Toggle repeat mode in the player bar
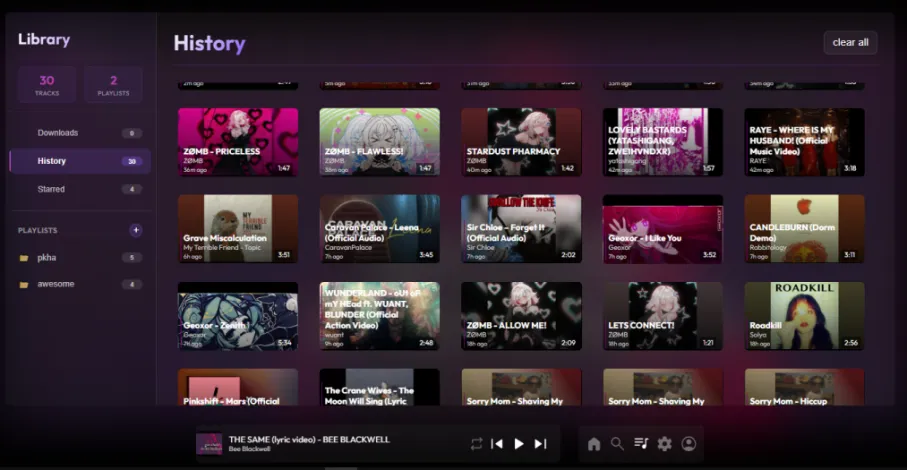 [x=476, y=443]
